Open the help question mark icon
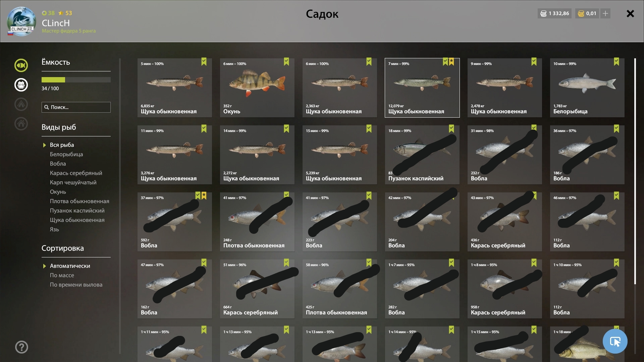The width and height of the screenshot is (644, 362). click(21, 347)
